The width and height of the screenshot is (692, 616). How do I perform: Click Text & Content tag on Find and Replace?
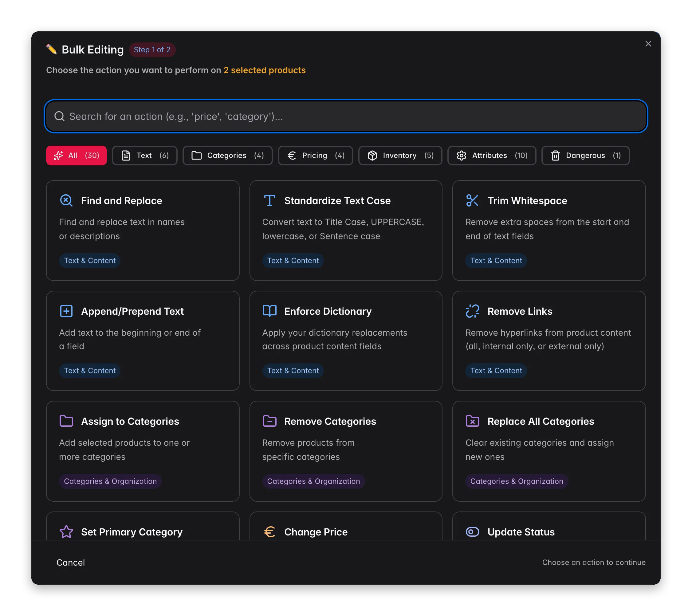click(x=90, y=260)
